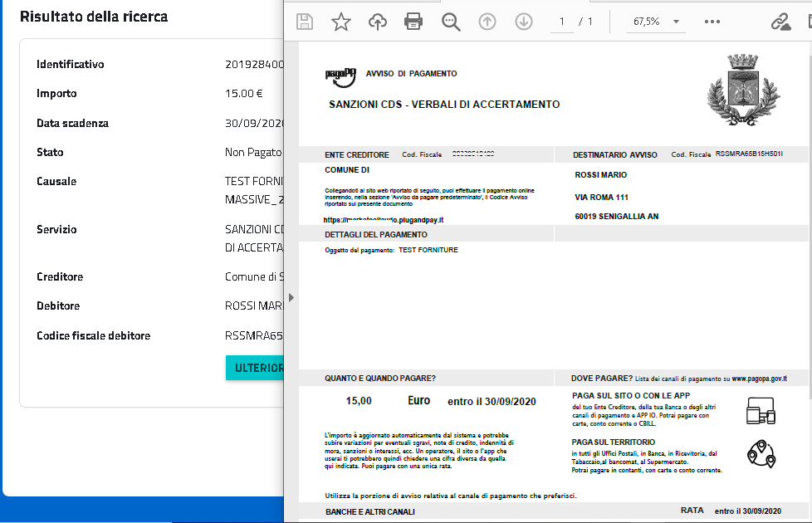
Task: Click the www.pagopa.gov.it link
Action: point(759,379)
